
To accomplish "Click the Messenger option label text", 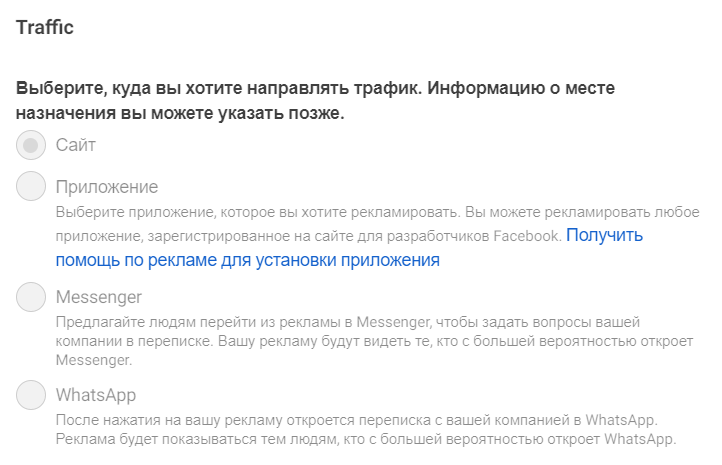I will click(x=99, y=297).
